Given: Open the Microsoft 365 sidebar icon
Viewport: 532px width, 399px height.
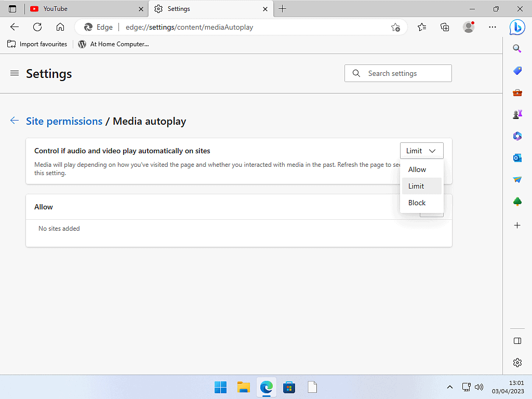Looking at the screenshot, I should [x=517, y=136].
